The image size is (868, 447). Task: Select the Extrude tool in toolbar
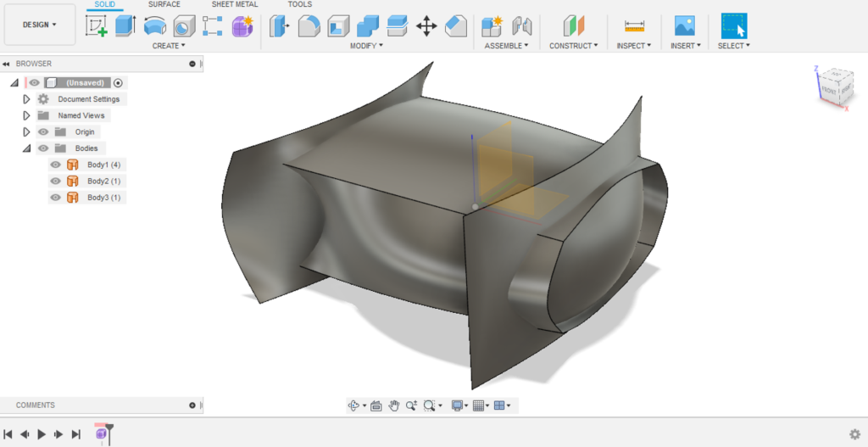point(125,26)
